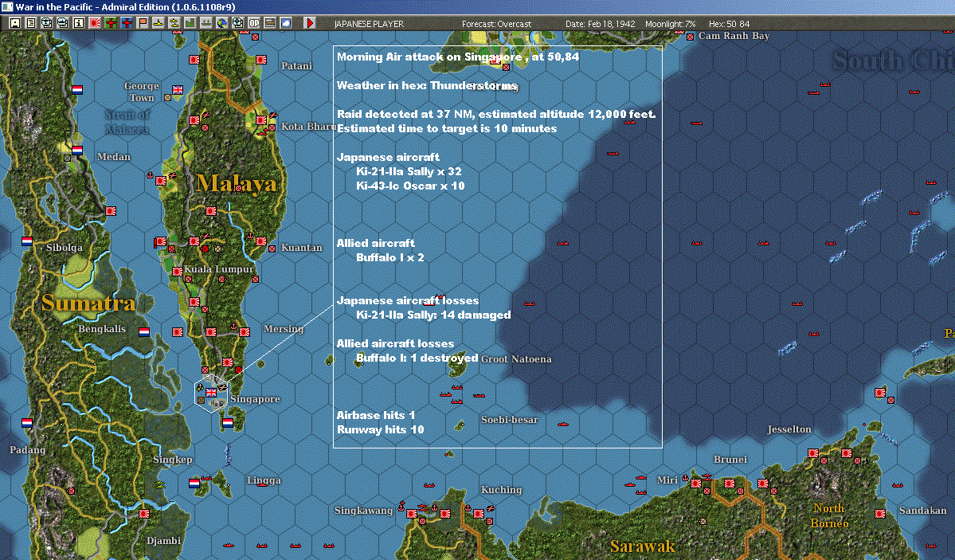The image size is (955, 560).
Task: Click the Kuching city label
Action: pos(501,489)
